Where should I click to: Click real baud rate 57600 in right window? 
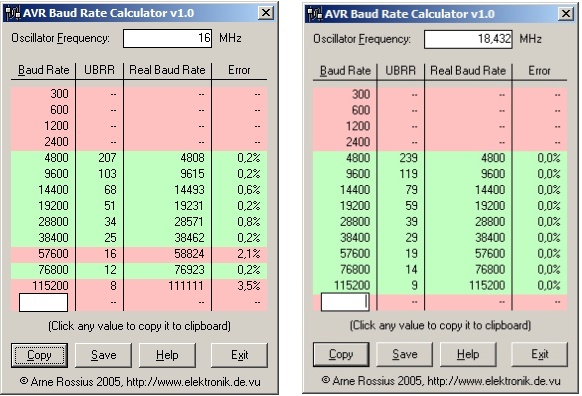[490, 253]
